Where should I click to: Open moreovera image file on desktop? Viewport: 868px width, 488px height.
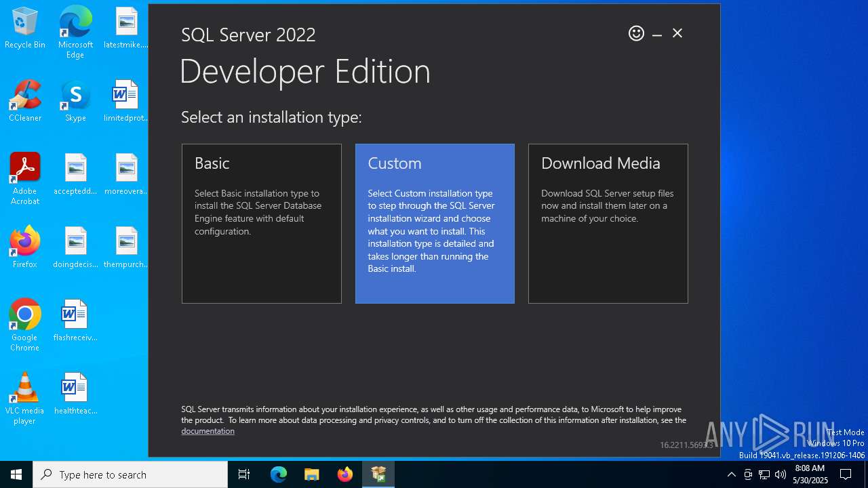(x=126, y=175)
